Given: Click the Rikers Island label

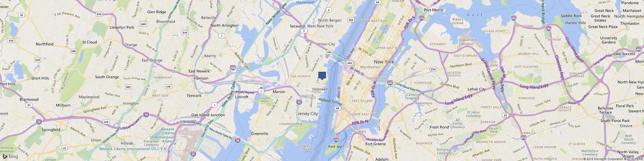Looking at the screenshot, I should pyautogui.click(x=458, y=21).
